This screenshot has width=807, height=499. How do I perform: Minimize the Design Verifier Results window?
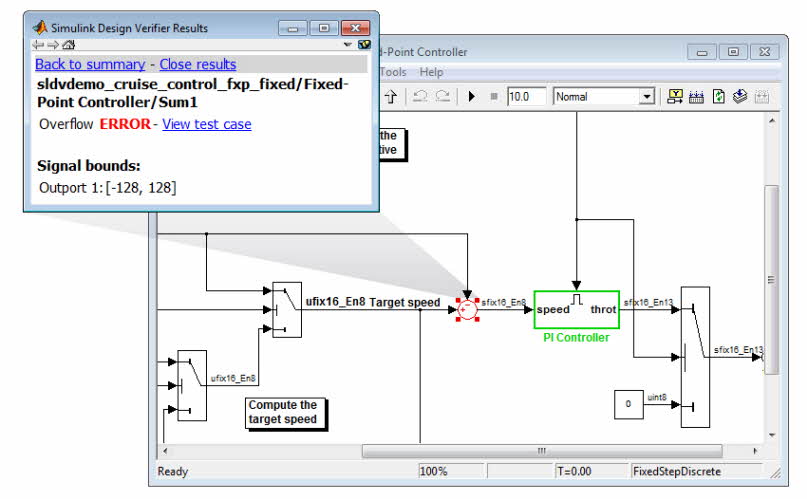pos(293,28)
